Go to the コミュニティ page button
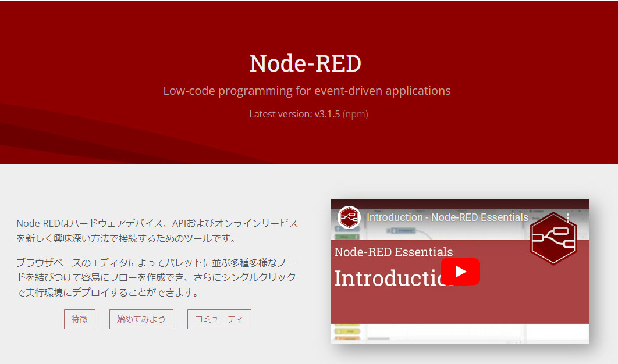 [x=219, y=319]
